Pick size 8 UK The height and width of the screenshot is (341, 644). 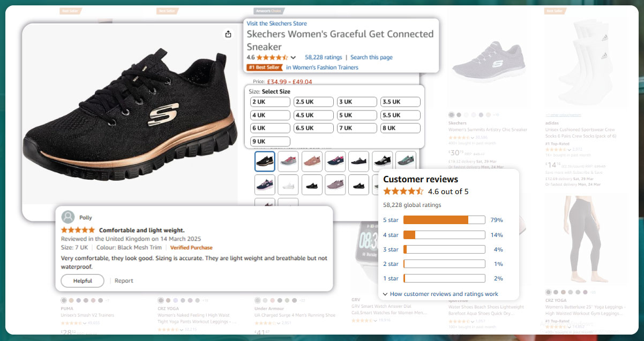(x=400, y=129)
